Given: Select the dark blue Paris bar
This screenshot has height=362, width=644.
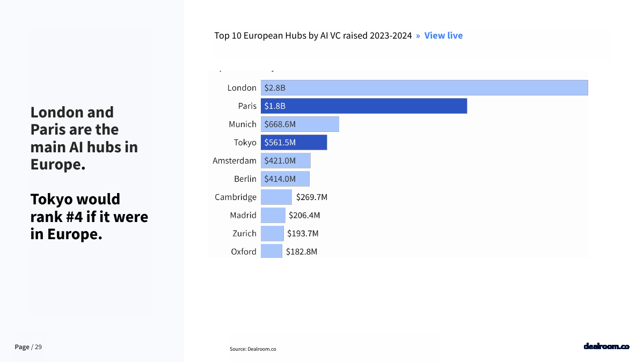Looking at the screenshot, I should [364, 106].
